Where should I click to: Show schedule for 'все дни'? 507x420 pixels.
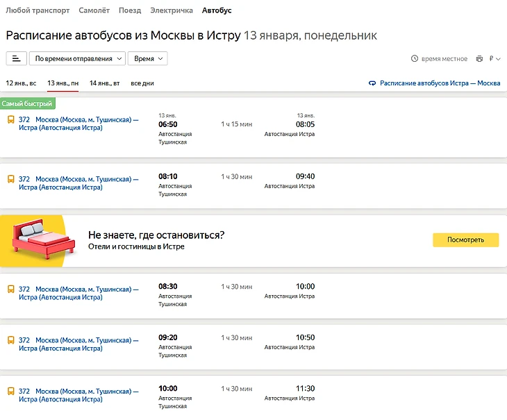(142, 83)
